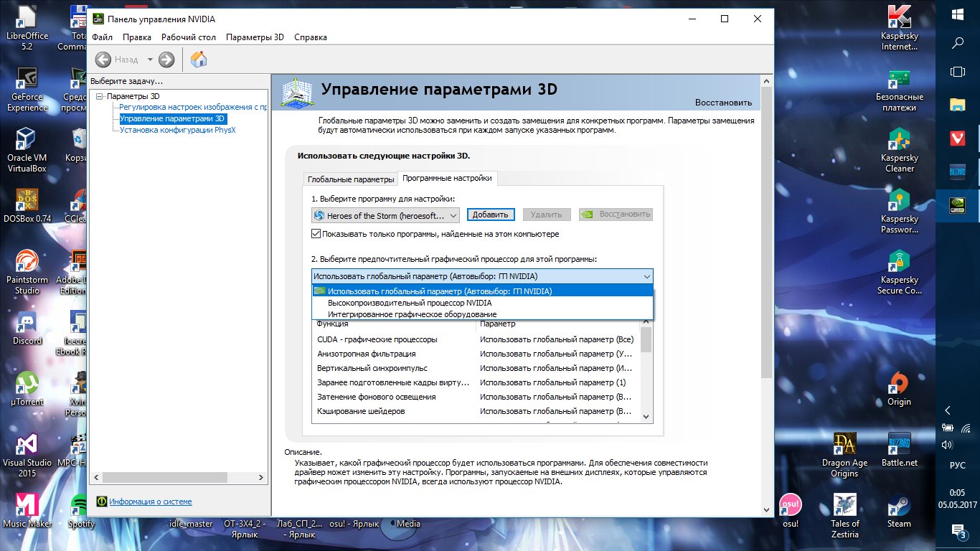This screenshot has width=980, height=551.
Task: Click the system information icon
Action: pyautogui.click(x=102, y=501)
